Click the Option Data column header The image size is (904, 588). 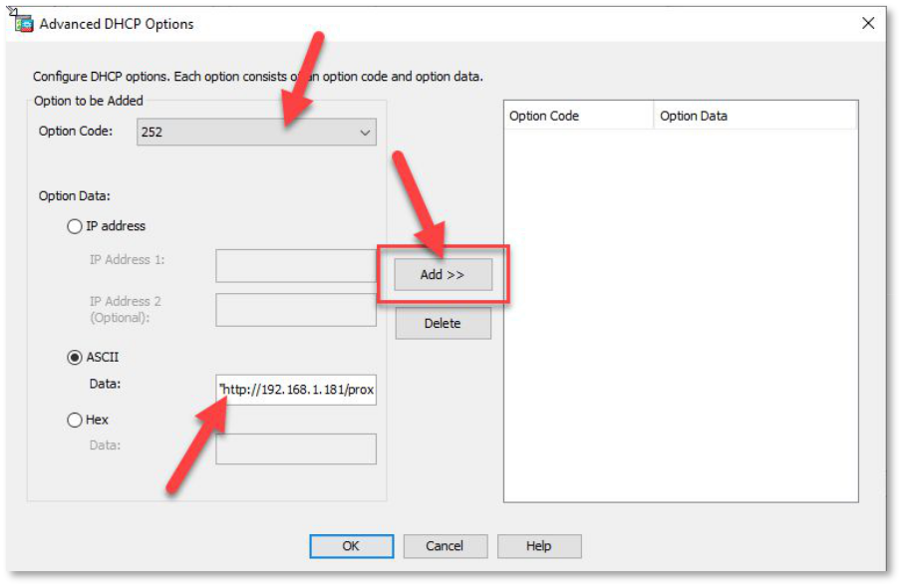click(x=753, y=116)
